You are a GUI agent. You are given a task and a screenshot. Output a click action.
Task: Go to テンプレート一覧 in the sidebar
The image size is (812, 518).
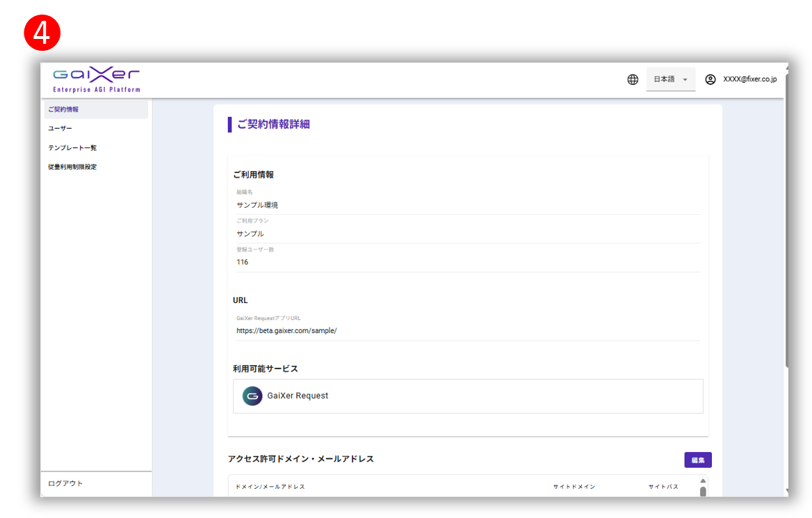[x=72, y=148]
